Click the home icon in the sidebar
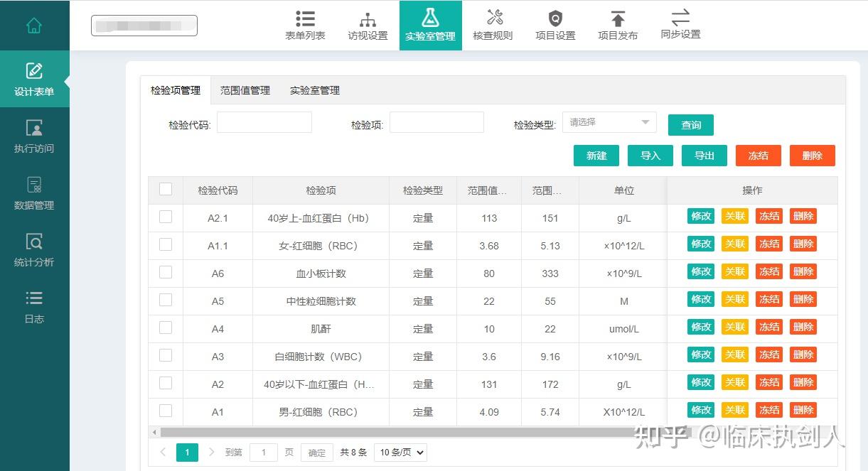 33,23
